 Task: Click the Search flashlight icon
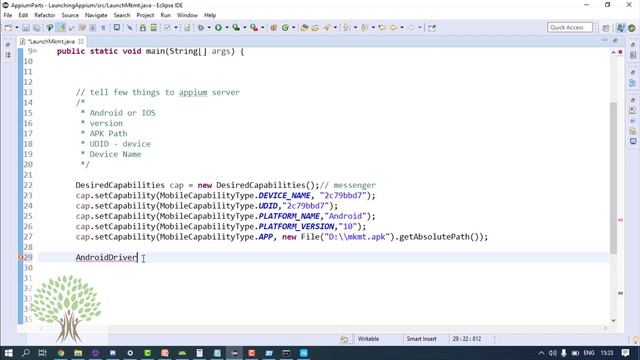coord(327,28)
